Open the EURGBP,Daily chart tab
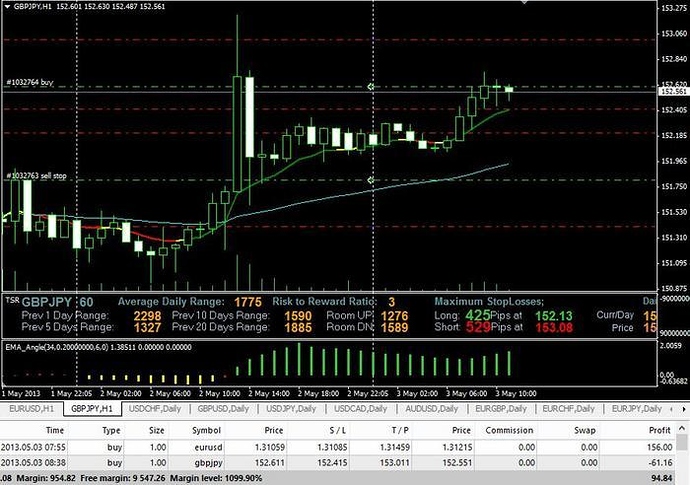The height and width of the screenshot is (485, 690). tap(501, 408)
